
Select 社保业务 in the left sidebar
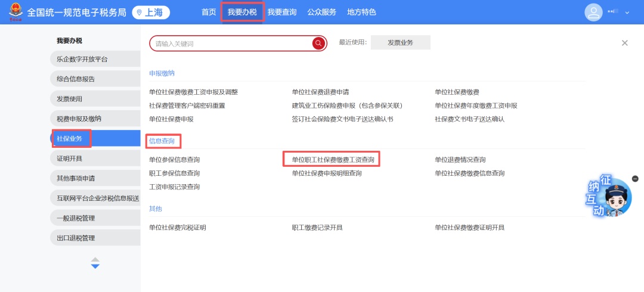click(70, 139)
